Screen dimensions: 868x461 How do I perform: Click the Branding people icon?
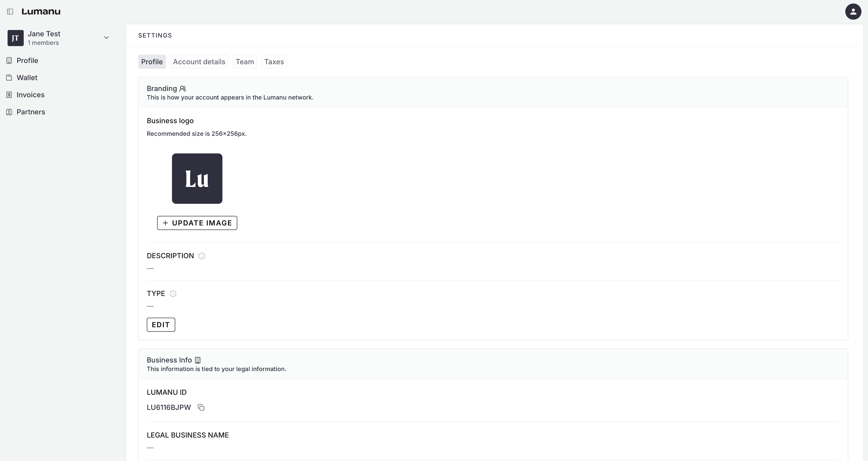point(183,89)
